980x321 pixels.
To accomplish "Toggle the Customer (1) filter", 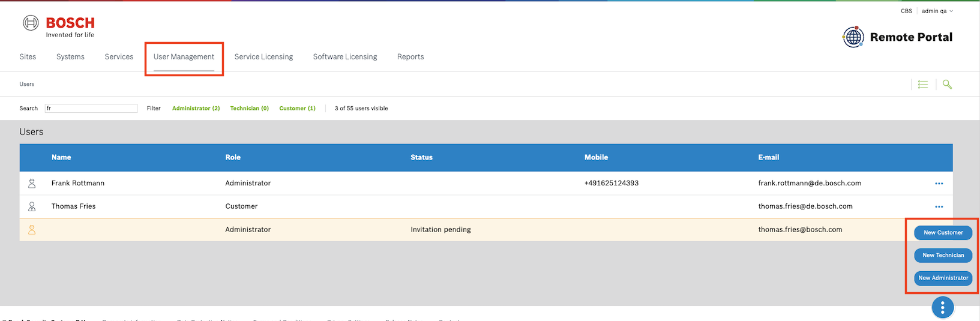I will tap(297, 109).
